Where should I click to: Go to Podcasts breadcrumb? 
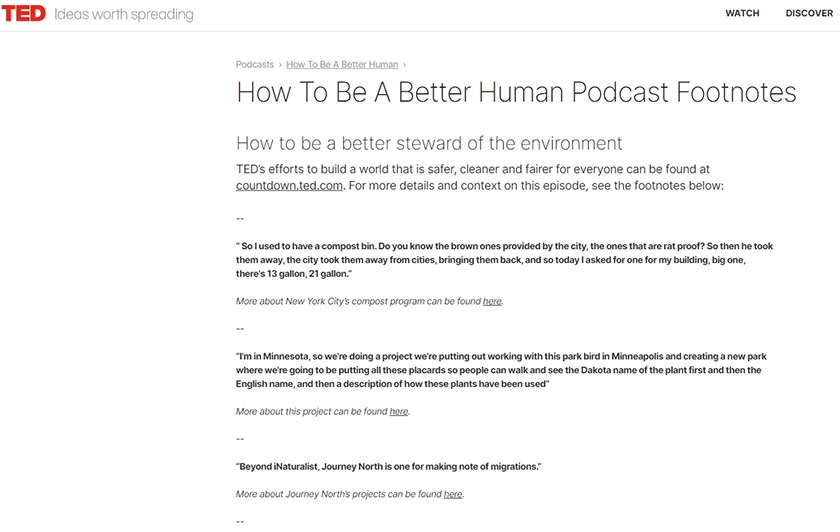(254, 64)
